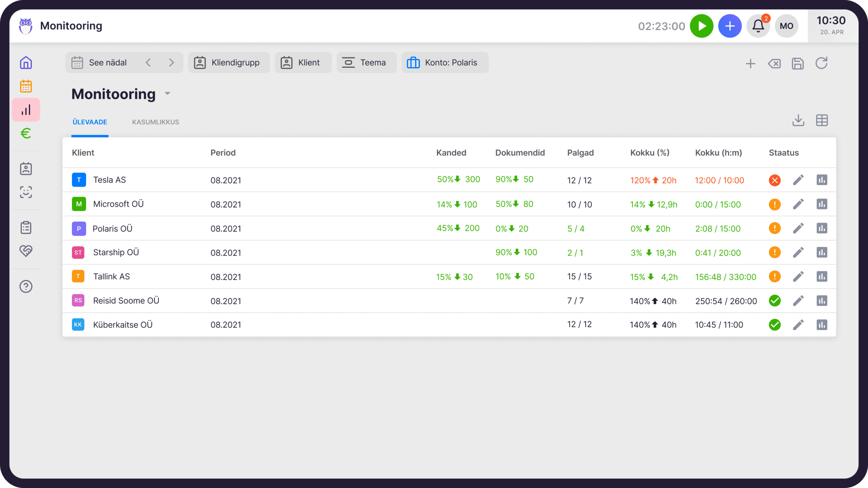Screen dimensions: 868x488
Task: Open chart for Tallink AS row
Action: point(822,277)
